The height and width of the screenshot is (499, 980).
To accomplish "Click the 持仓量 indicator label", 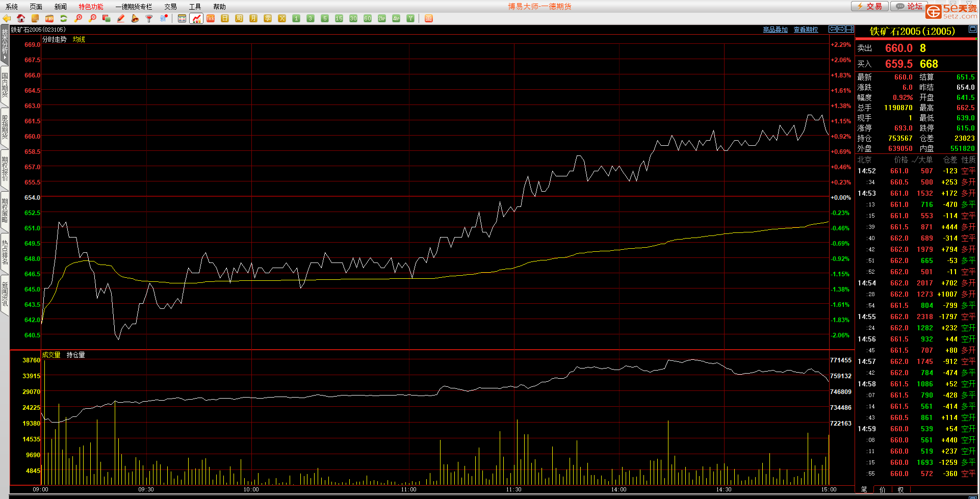I will point(76,355).
